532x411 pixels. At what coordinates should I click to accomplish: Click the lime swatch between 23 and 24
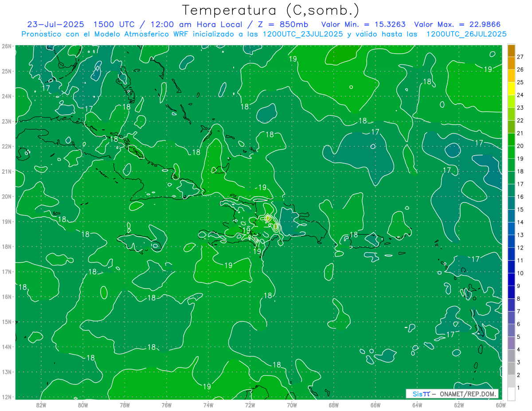[x=511, y=102]
